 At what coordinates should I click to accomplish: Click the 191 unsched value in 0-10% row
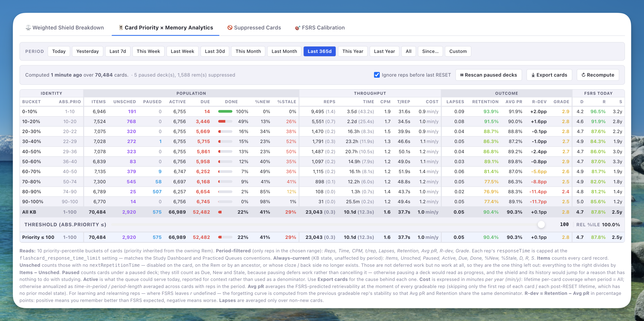point(132,112)
